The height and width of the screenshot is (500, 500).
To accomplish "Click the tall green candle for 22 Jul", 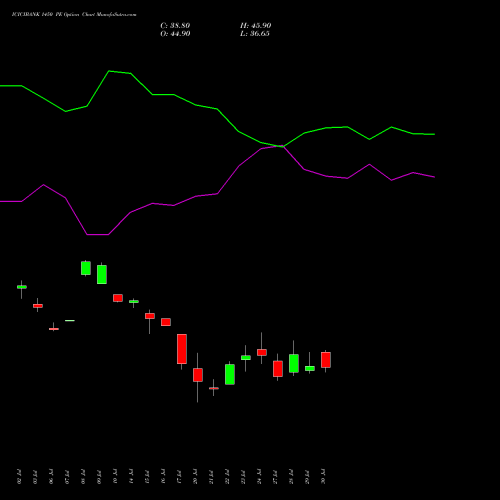I will pos(230,374).
